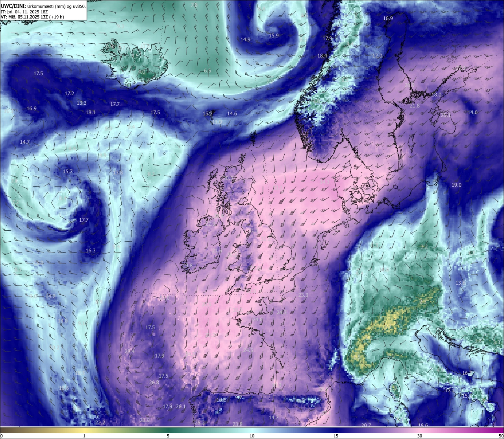Click the 13.3 value in the Atlantic

point(82,103)
